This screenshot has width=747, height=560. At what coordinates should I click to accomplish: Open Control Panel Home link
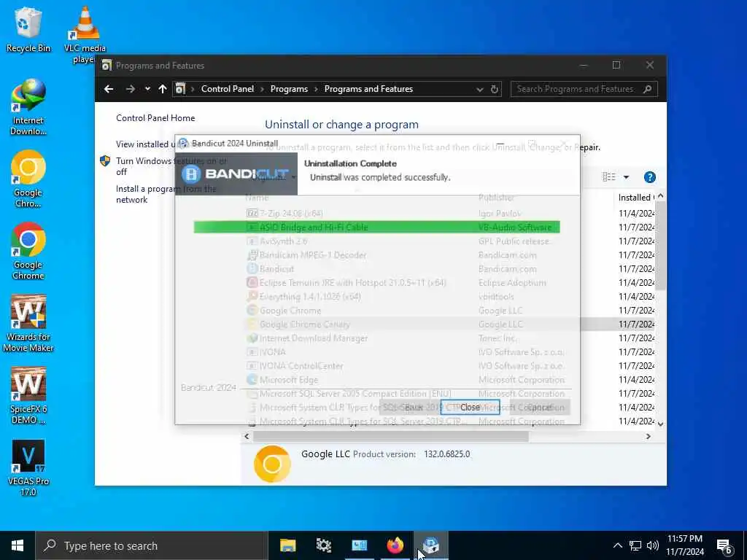[155, 118]
